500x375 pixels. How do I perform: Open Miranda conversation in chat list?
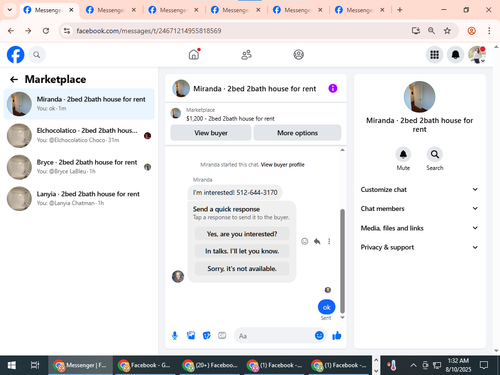tap(79, 104)
